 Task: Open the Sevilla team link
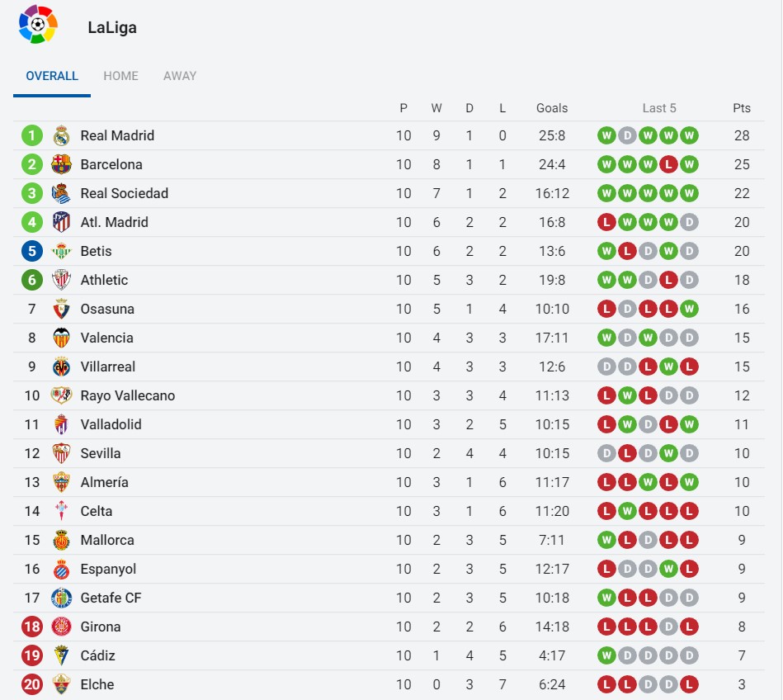point(101,453)
